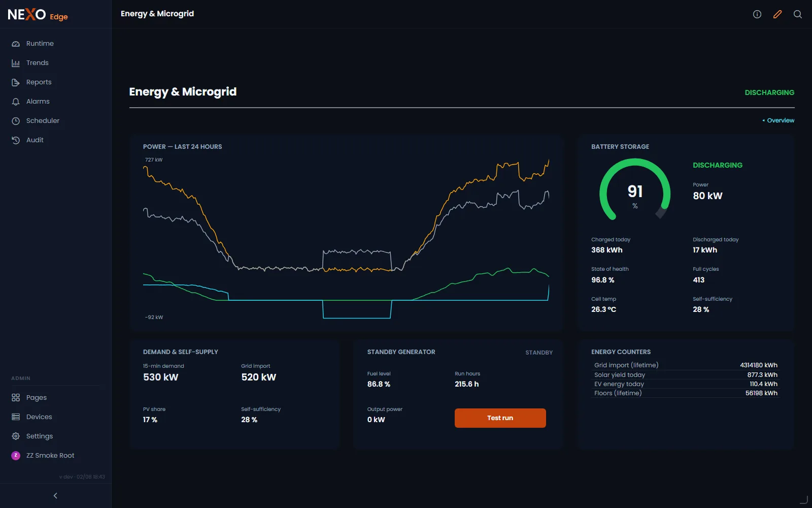Click the Test run button
The image size is (812, 508).
500,418
